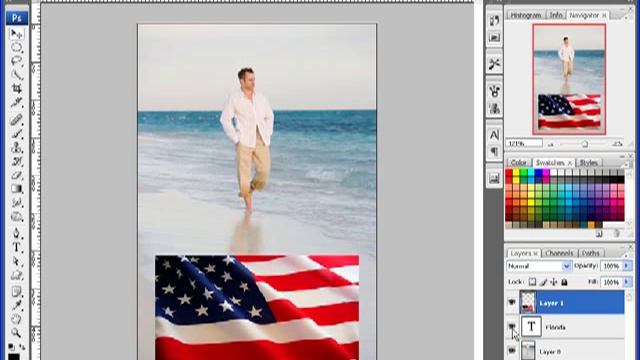This screenshot has width=640, height=360.
Task: Switch to the Styles tab
Action: (x=589, y=162)
